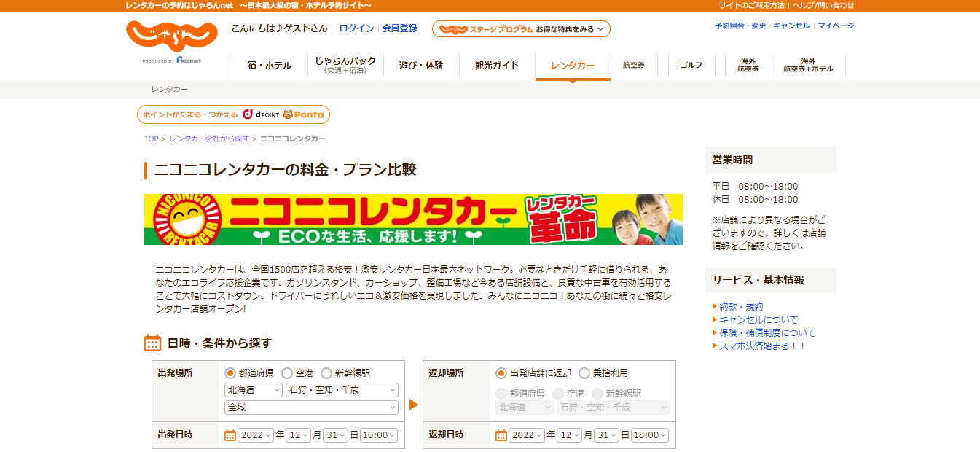The image size is (980, 452).
Task: Click the ニコニコレンタカー banner image
Action: [x=413, y=219]
